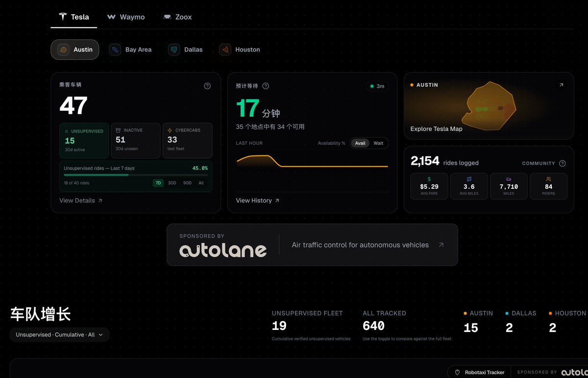Open help for passenger vehicles card
This screenshot has width=588, height=378.
click(207, 86)
